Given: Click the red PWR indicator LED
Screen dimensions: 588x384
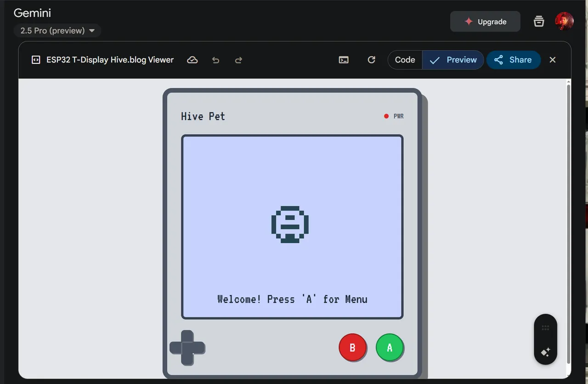Looking at the screenshot, I should click(386, 117).
